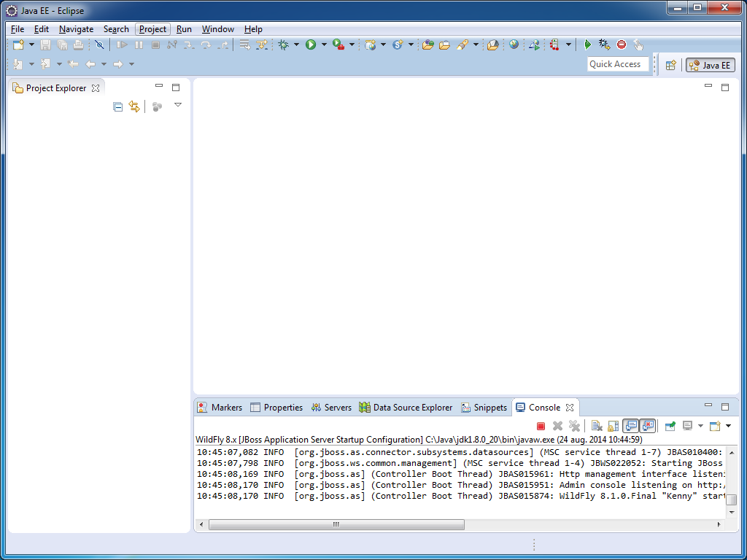Switch to the Markers tab
Image resolution: width=747 pixels, height=560 pixels.
[220, 408]
